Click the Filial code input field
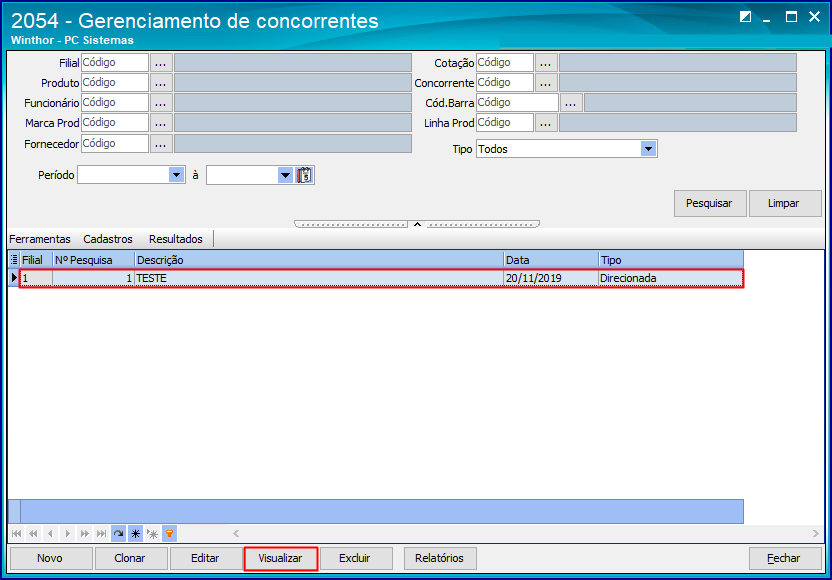Image resolution: width=832 pixels, height=580 pixels. (115, 63)
